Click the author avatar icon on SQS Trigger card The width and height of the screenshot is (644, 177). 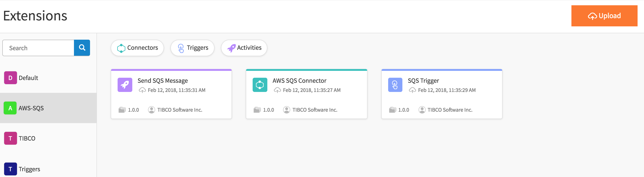[x=422, y=110]
